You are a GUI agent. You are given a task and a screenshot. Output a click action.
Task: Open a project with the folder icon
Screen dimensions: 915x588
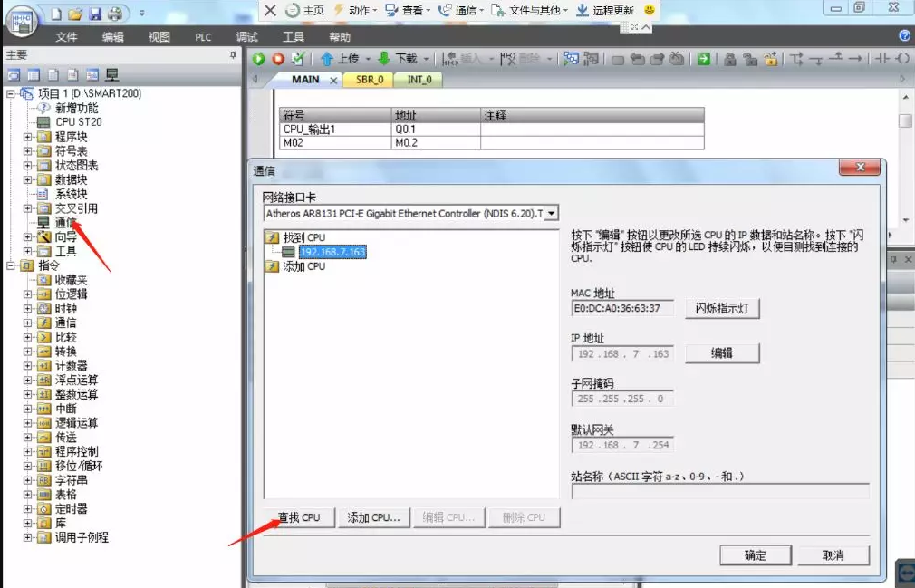click(x=75, y=13)
